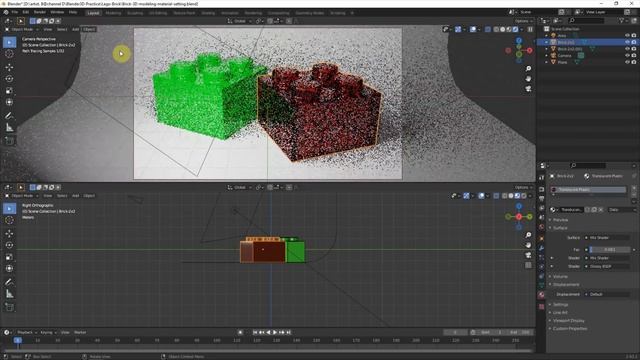
Task: Select the Move tool in top viewport
Action: tap(9, 67)
